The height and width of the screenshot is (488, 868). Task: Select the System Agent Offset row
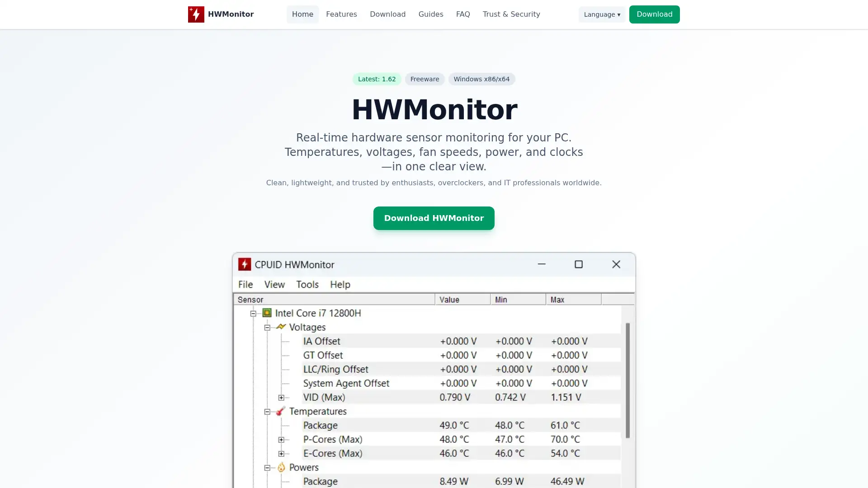(461, 383)
